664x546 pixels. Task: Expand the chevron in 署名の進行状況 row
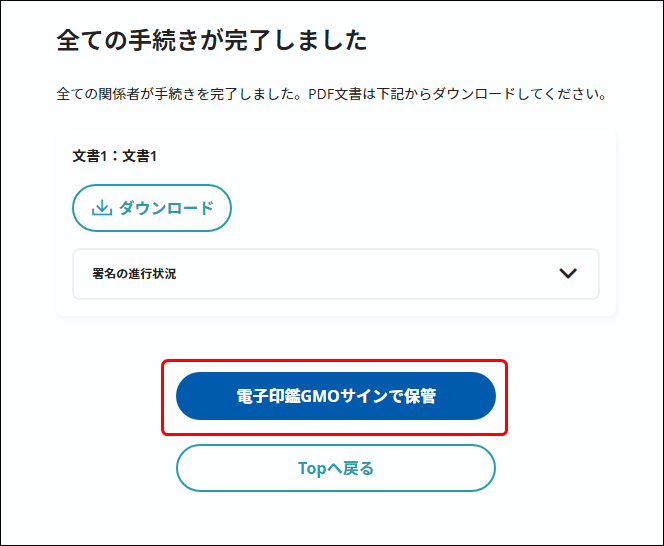pyautogui.click(x=568, y=274)
